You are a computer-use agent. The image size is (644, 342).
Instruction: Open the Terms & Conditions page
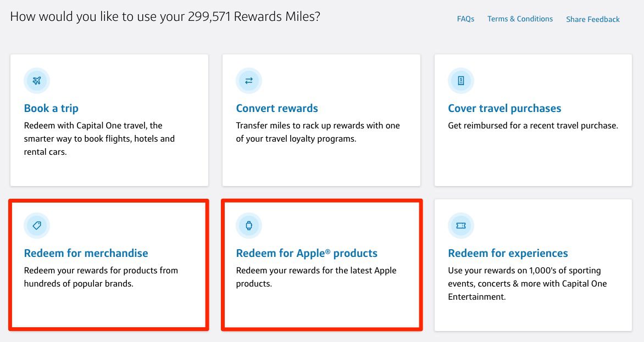pos(520,19)
